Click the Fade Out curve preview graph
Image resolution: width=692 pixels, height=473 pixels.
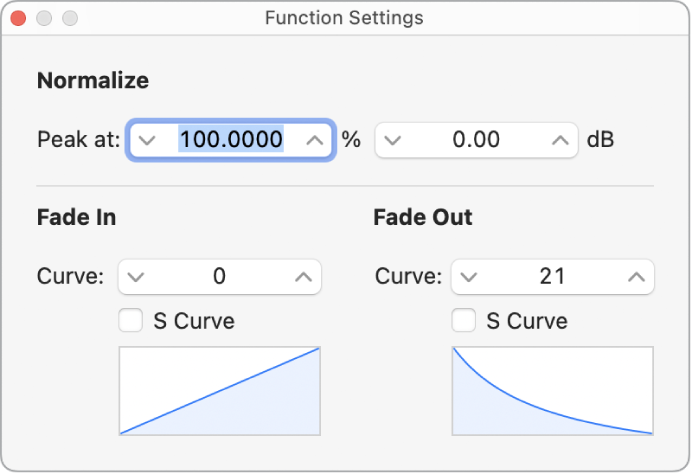pos(553,391)
